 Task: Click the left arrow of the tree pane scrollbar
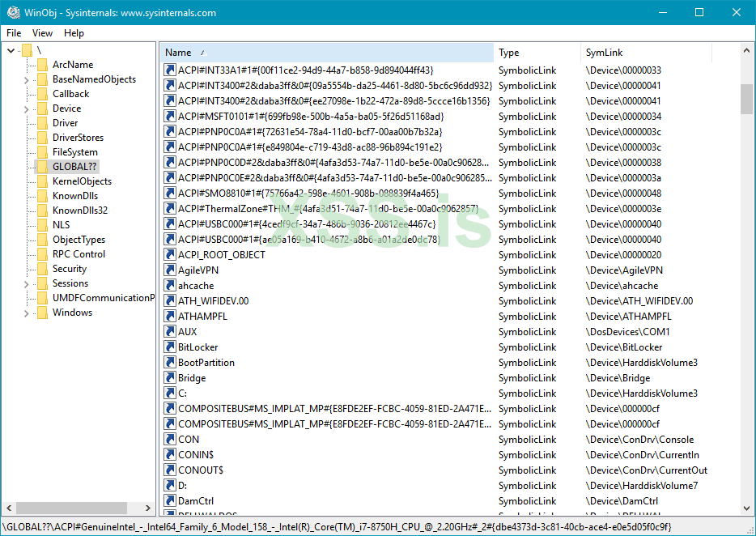pos(9,508)
